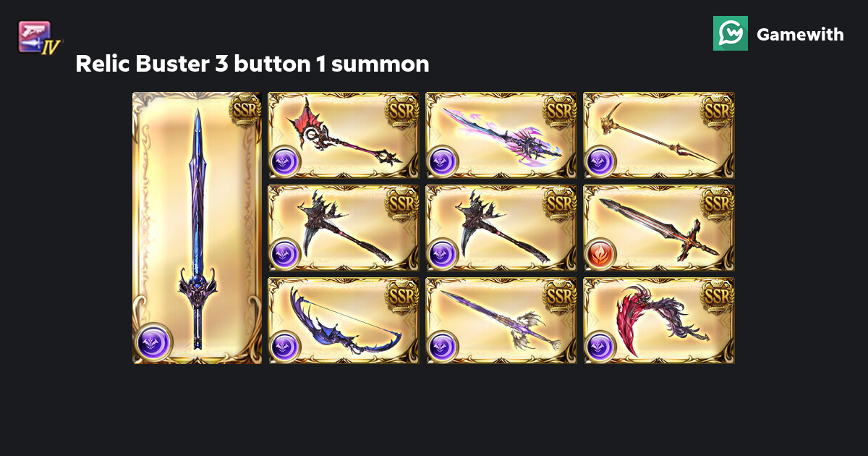
Task: Click SSR badge on the golden spear
Action: click(718, 110)
